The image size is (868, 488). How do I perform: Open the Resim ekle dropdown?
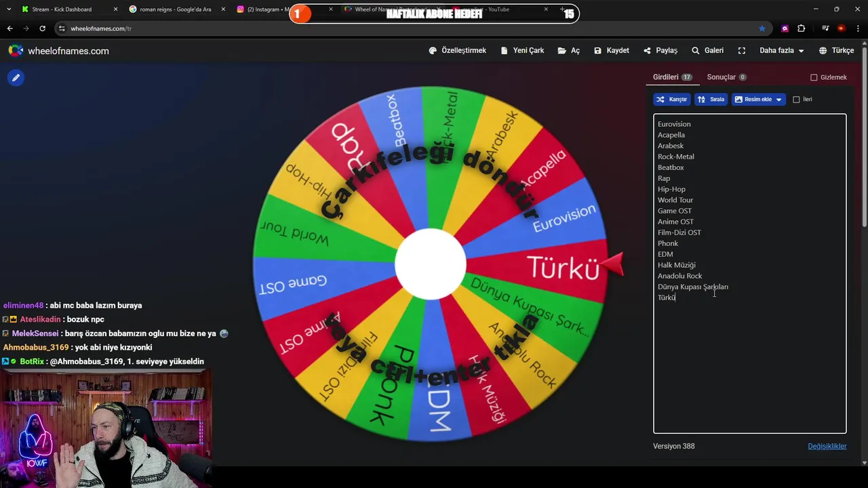758,100
